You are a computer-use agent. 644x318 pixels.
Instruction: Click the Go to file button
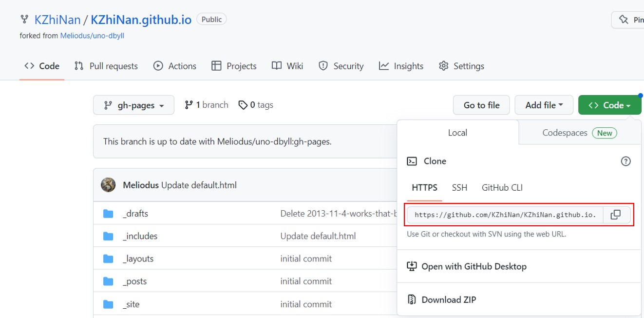tap(482, 105)
